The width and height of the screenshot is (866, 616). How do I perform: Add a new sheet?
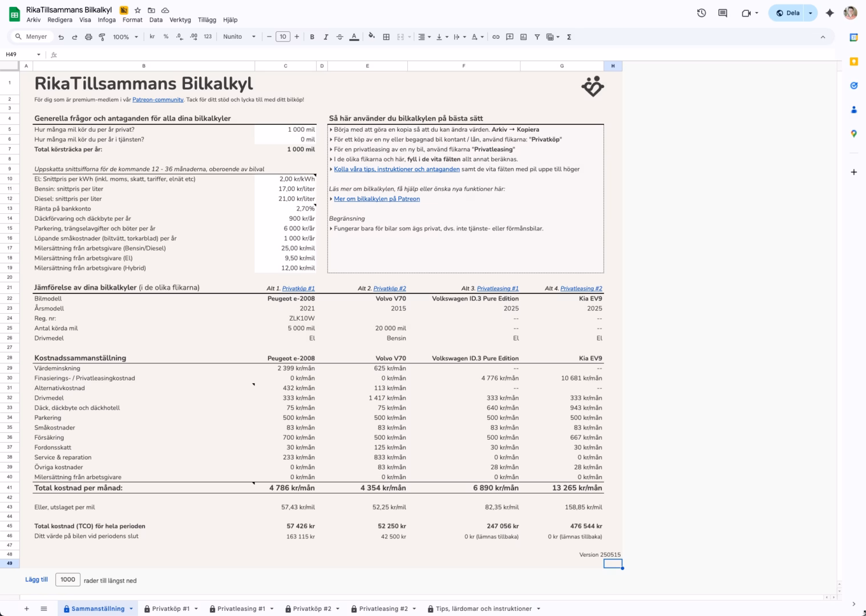point(26,609)
